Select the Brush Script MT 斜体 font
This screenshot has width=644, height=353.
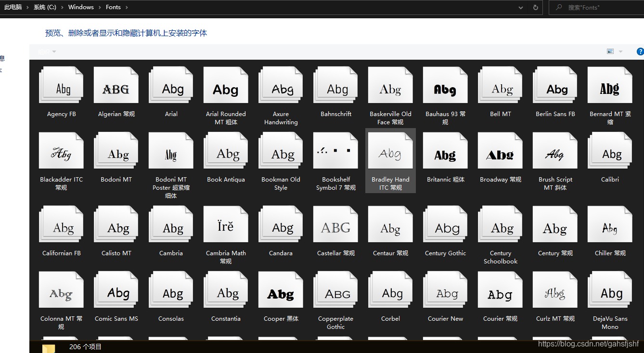coord(555,151)
